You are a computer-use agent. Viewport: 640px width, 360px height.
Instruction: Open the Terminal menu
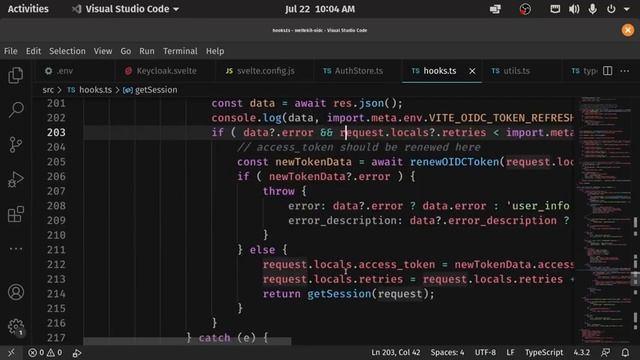point(180,51)
